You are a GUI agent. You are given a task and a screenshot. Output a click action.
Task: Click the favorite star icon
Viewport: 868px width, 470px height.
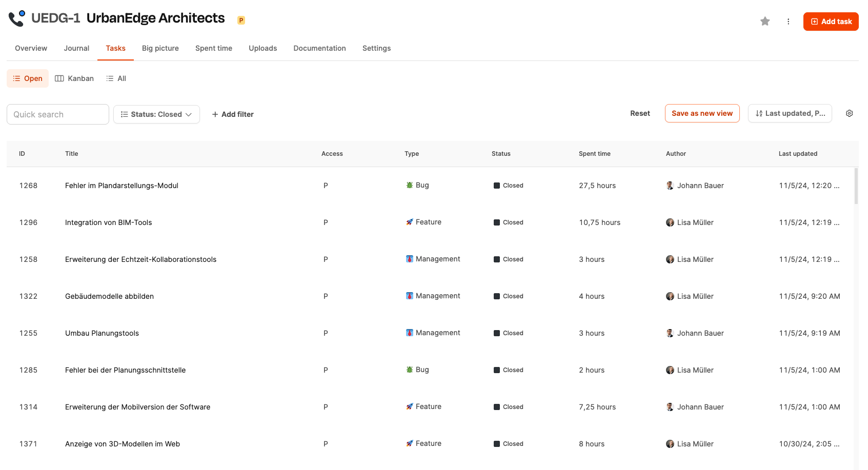point(765,21)
